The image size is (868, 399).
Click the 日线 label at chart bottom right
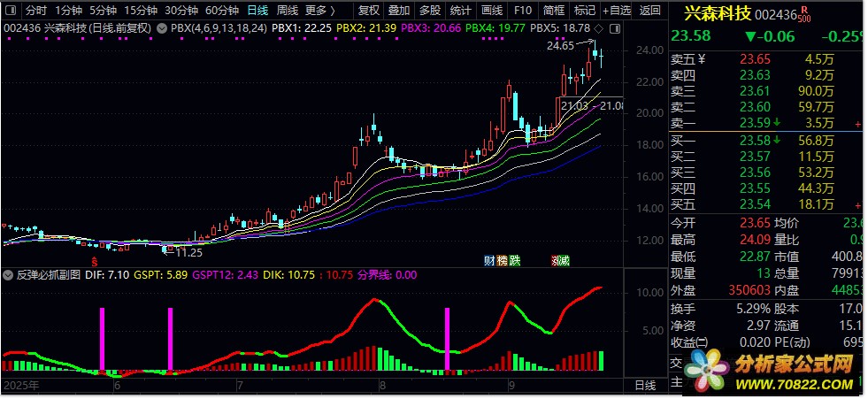coord(644,385)
